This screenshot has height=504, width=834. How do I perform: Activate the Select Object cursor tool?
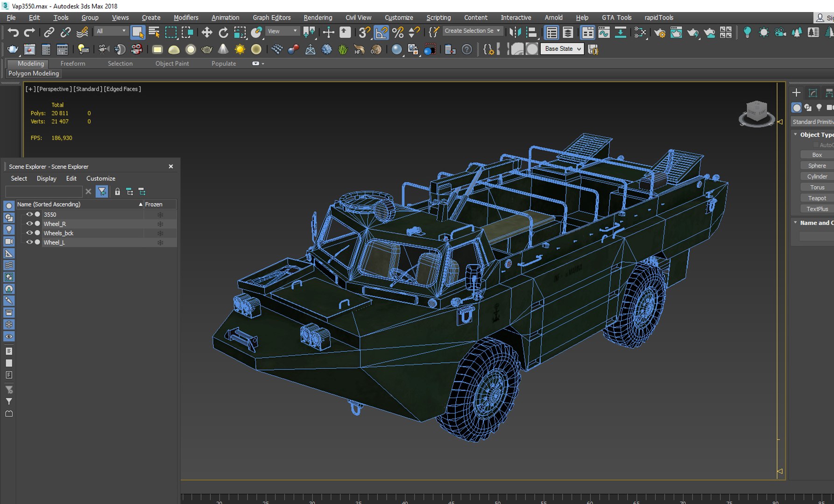pyautogui.click(x=137, y=32)
